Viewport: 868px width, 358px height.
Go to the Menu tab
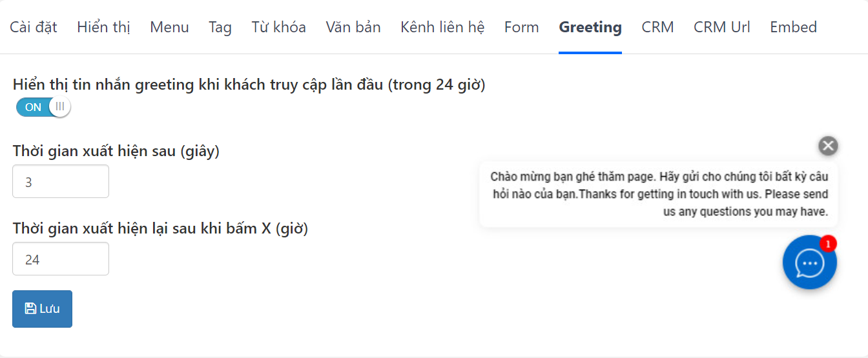[x=169, y=27]
